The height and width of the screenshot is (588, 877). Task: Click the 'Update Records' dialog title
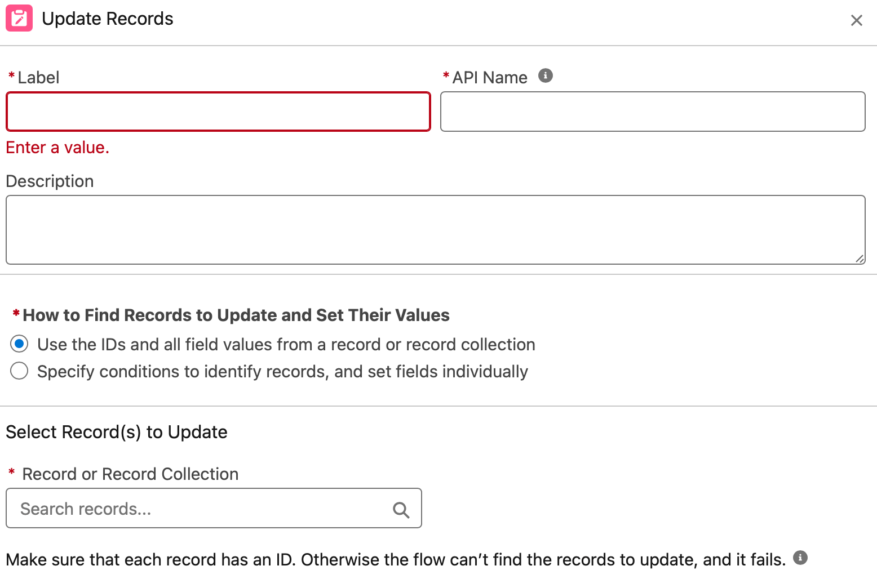tap(108, 19)
